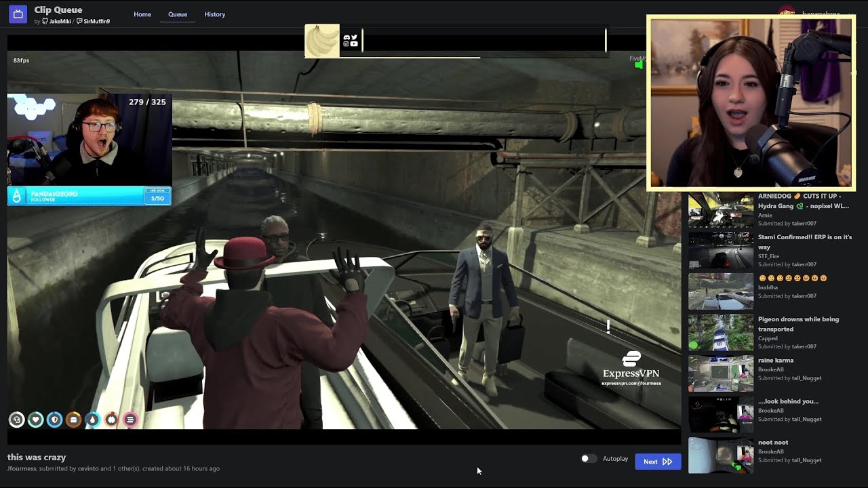Click the brain stress HUD icon
The image size is (868, 488).
point(112,420)
